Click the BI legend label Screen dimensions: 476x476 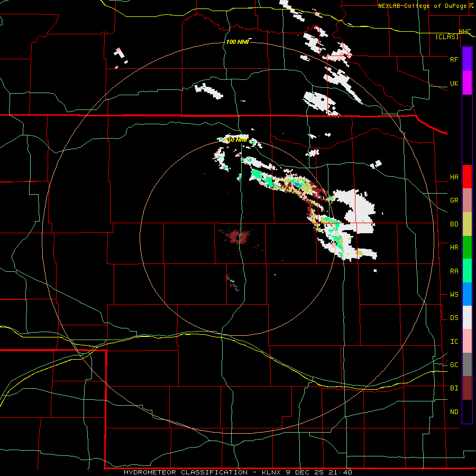pos(454,388)
